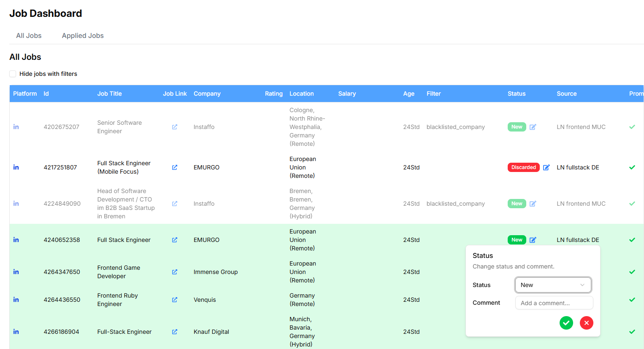Click the LinkedIn icon for job 4202675207
This screenshot has height=349, width=644.
click(x=16, y=126)
